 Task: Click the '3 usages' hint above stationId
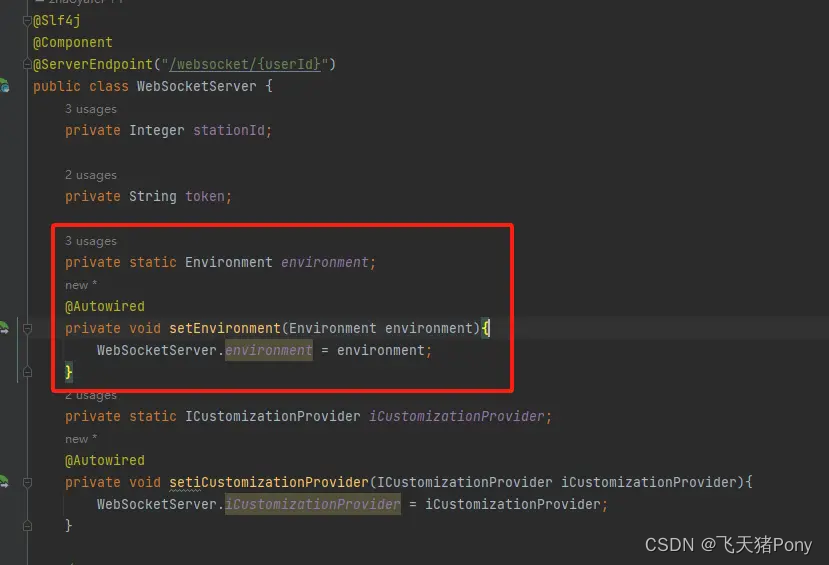(x=90, y=109)
